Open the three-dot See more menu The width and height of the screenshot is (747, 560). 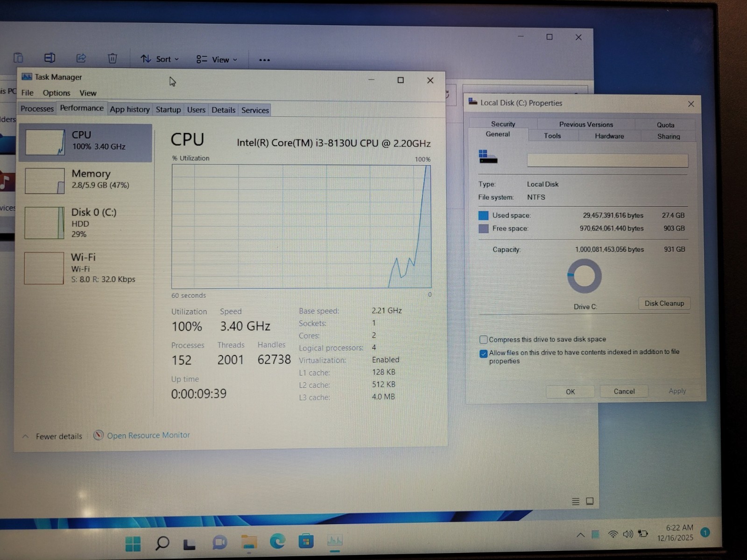tap(264, 60)
